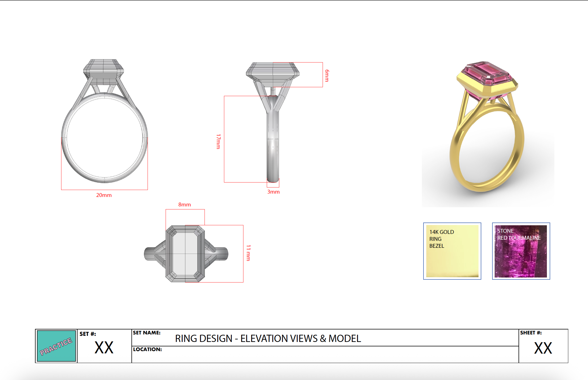Click the 14K gold material swatch
The width and height of the screenshot is (588, 380).
tap(452, 251)
